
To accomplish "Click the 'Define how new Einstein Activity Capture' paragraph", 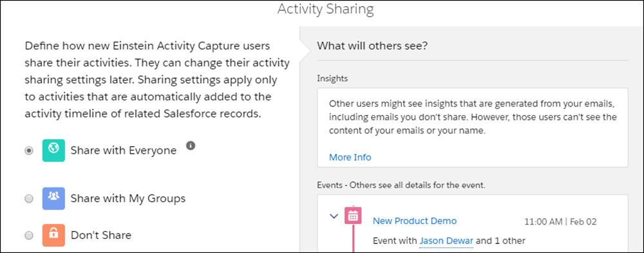I will [157, 79].
